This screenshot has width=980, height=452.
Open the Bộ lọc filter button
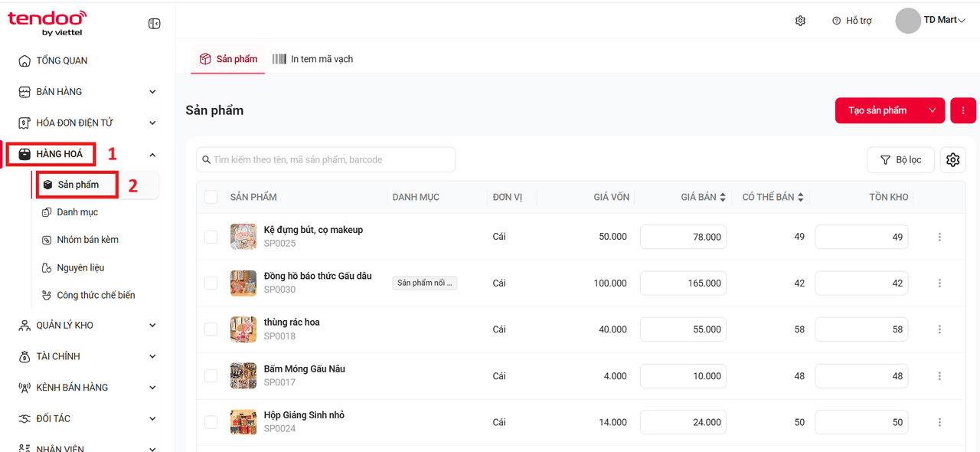[900, 159]
